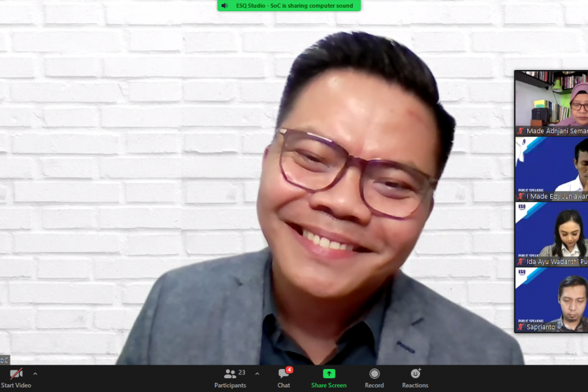Image resolution: width=588 pixels, height=392 pixels.
Task: Start recording with the Record button
Action: point(374,374)
